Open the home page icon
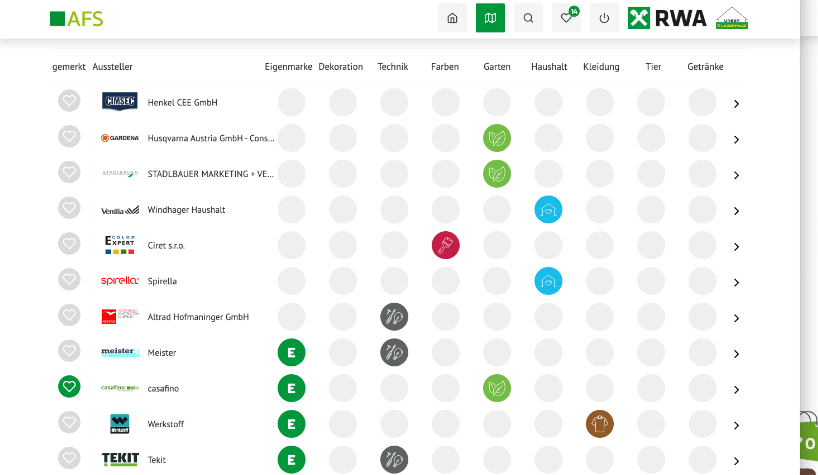Viewport: 818px width, 475px height. coord(452,18)
